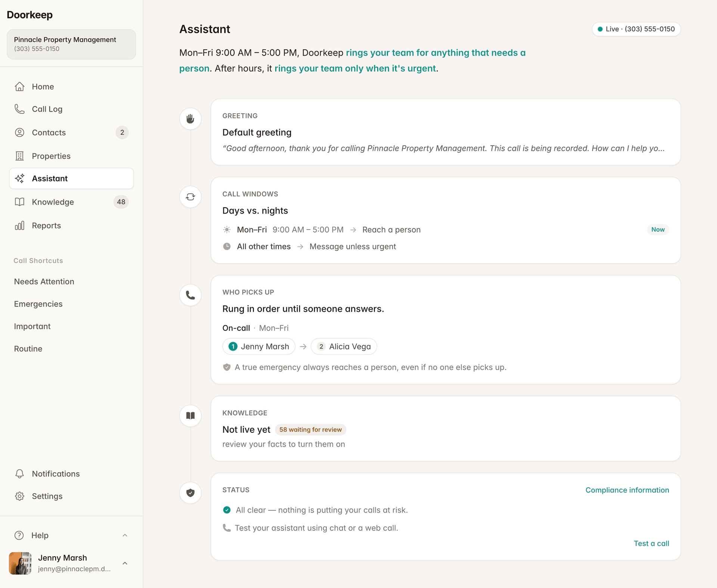Viewport: 717px width, 588px height.
Task: Select the Jenny Marsh on-call chip
Action: 259,346
